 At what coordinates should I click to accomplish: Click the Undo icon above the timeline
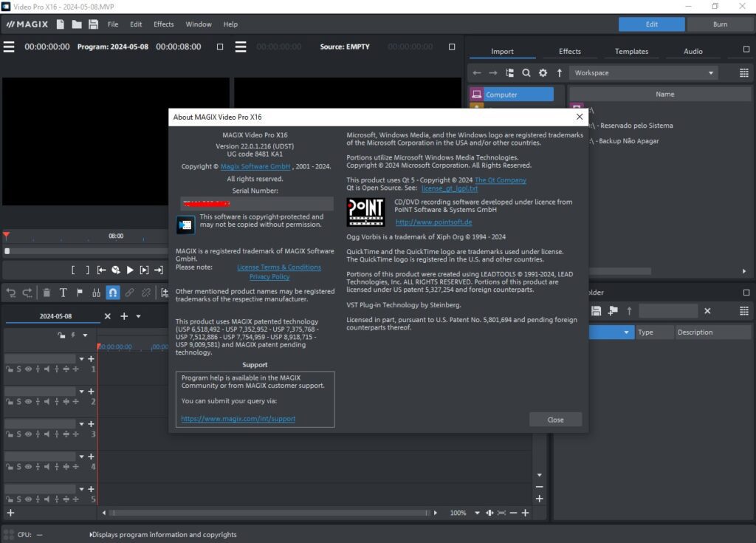pos(11,293)
